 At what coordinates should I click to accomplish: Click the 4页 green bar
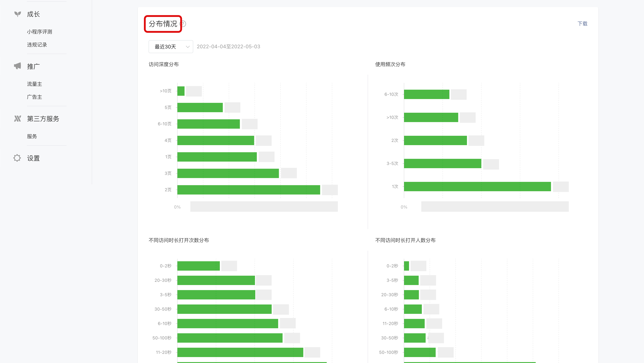click(x=216, y=140)
